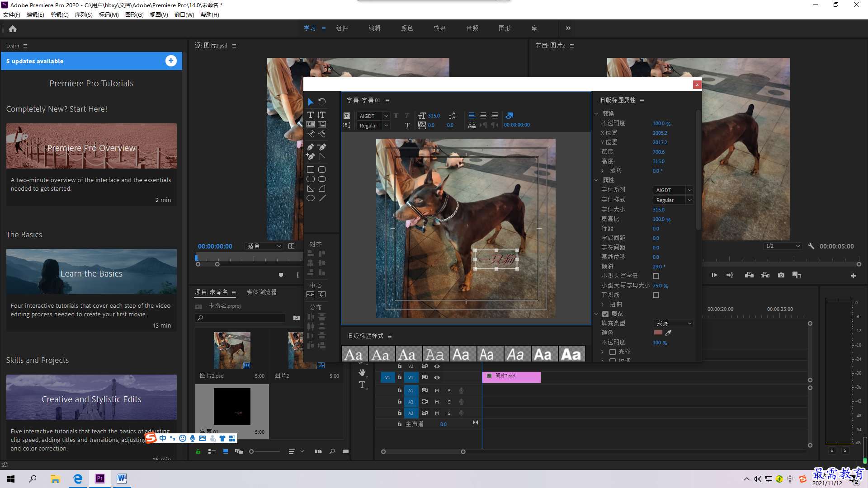The height and width of the screenshot is (488, 868).
Task: Toggle V1 track output eye
Action: click(437, 377)
